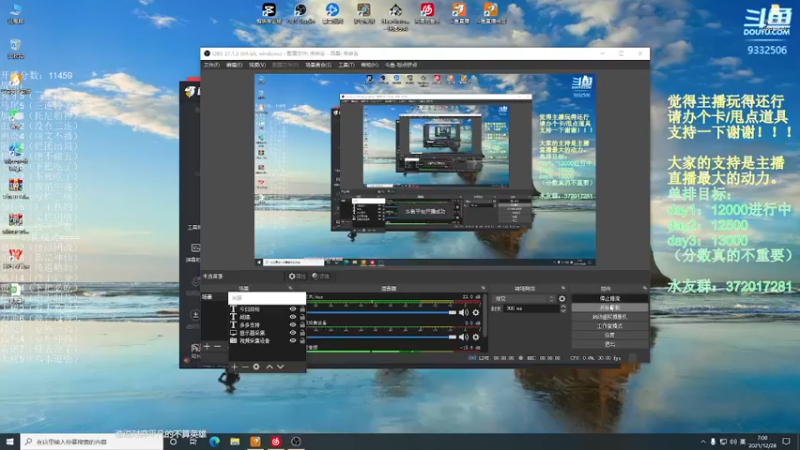
Task: Toggle visibility of 多多支持 source
Action: [x=293, y=324]
